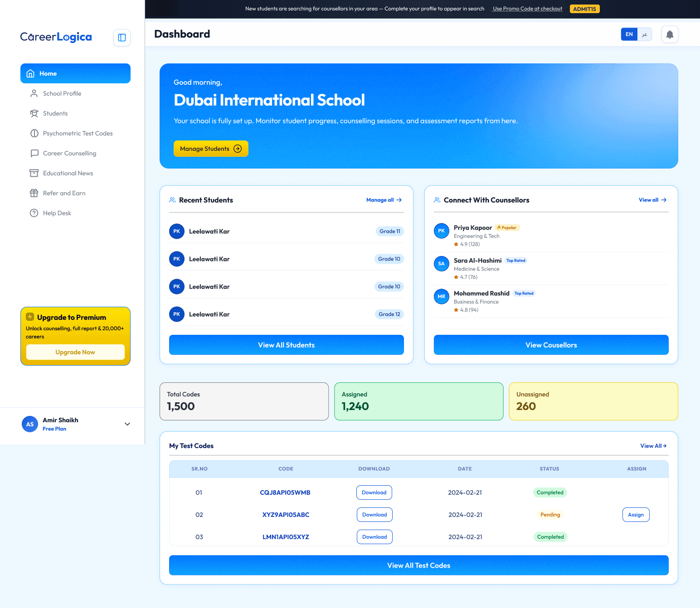This screenshot has height=608, width=700.
Task: Select the Grade 12 Leelawati Kar row
Action: 287,314
